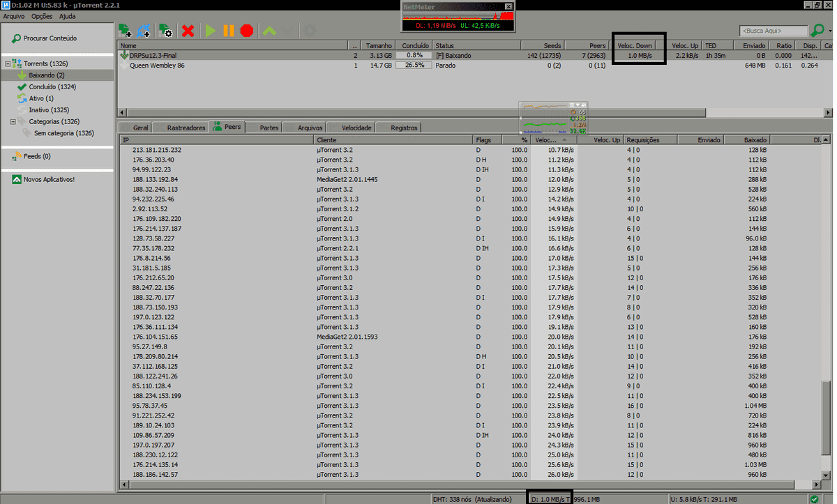Click the green network status icon
Screen dimensions: 837x504
[814, 498]
